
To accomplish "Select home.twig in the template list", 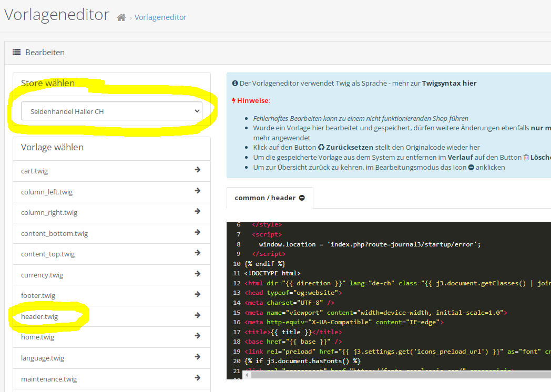I will 37,337.
